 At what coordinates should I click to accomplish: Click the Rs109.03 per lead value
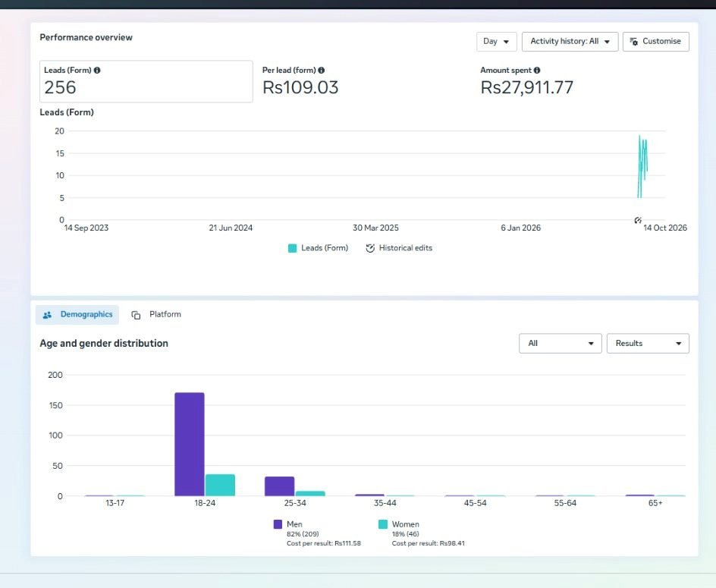coord(300,88)
